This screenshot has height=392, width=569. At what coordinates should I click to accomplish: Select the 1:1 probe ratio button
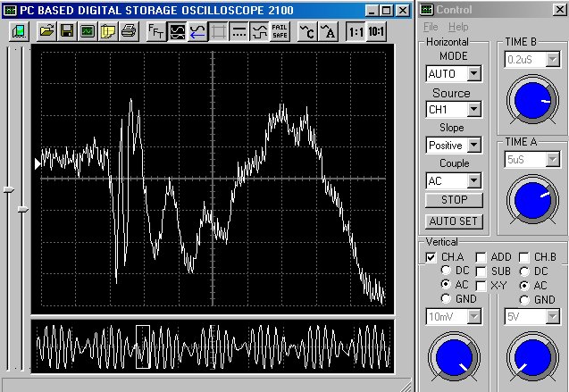356,31
